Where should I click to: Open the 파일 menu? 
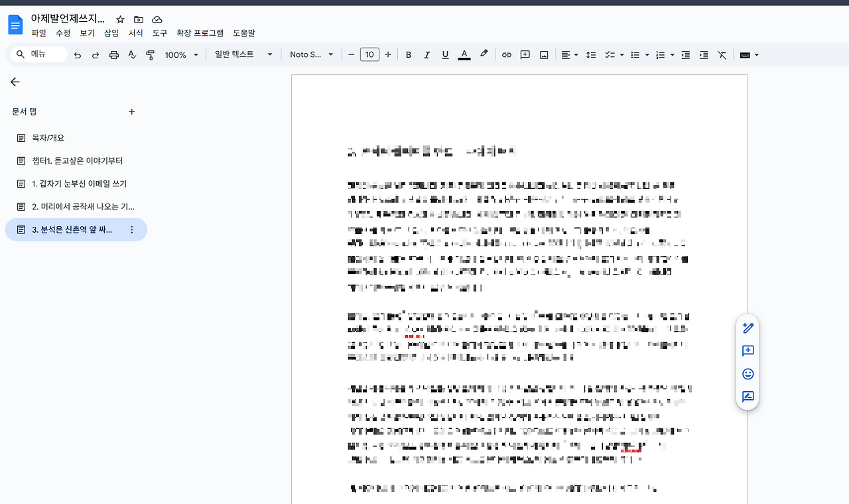[x=39, y=33]
